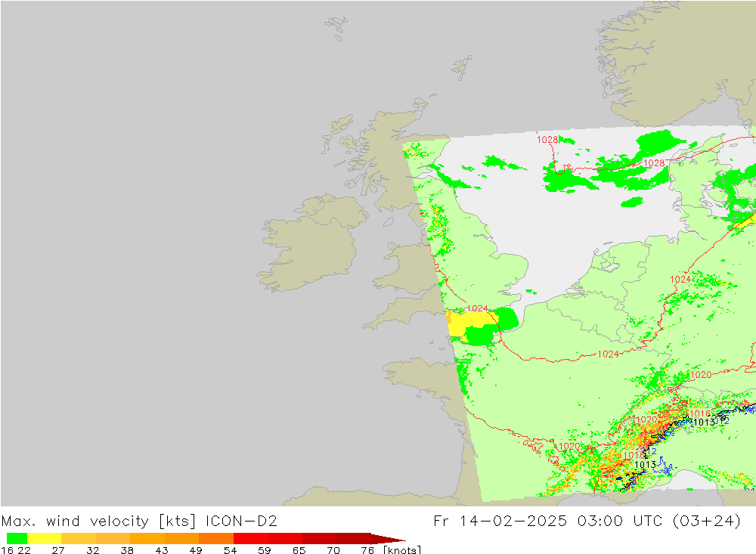Click the 'Fr 14-02-2025 03:00 UTC (03+24)' timestamp
The image size is (756, 554).
point(587,522)
